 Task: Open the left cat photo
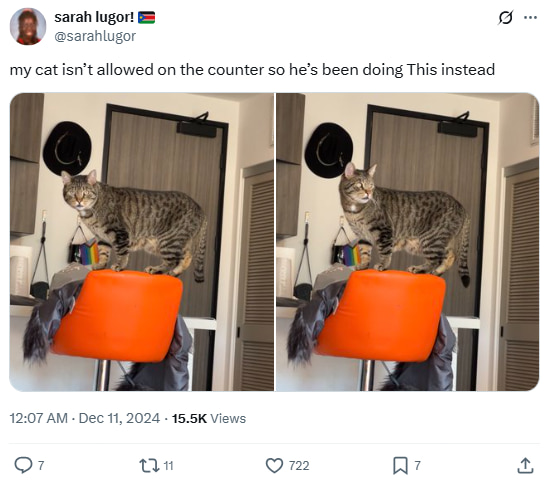(x=142, y=242)
